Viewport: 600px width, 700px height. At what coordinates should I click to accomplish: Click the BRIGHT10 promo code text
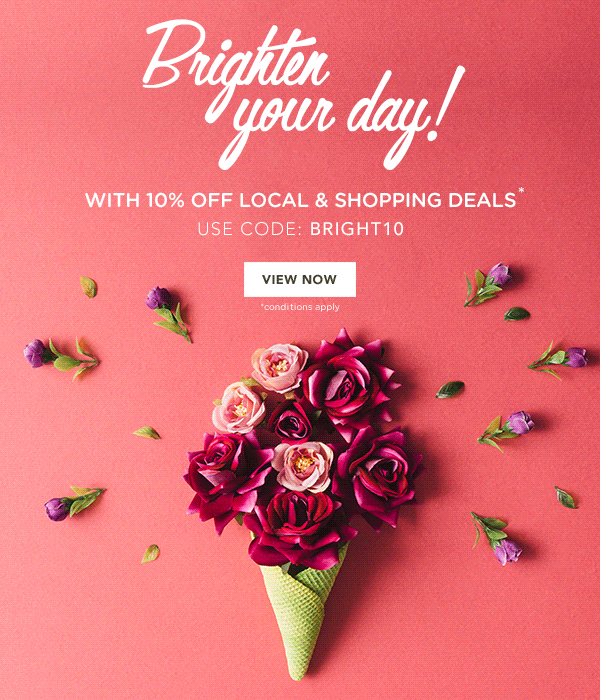(357, 229)
